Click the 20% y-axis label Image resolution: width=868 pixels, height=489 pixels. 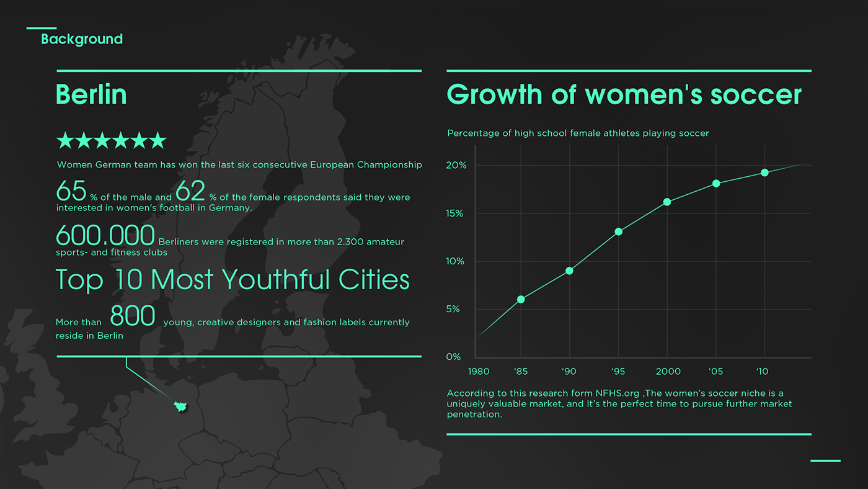(x=456, y=166)
